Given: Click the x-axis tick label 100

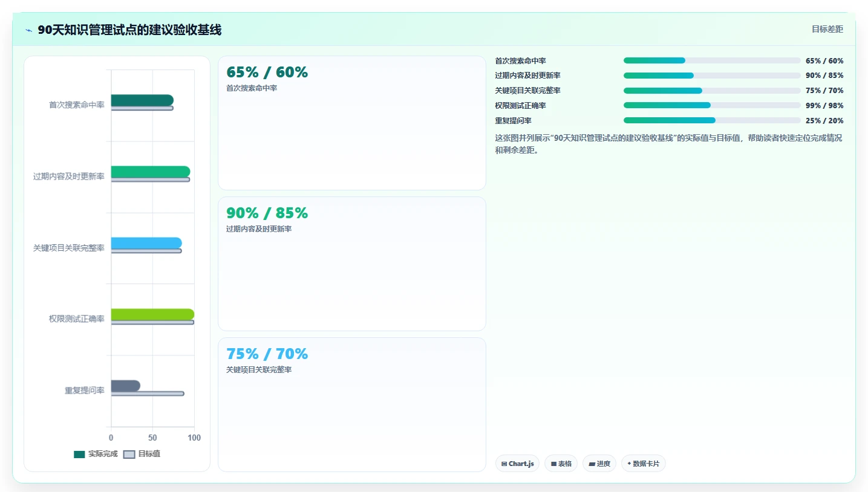Looking at the screenshot, I should (194, 438).
